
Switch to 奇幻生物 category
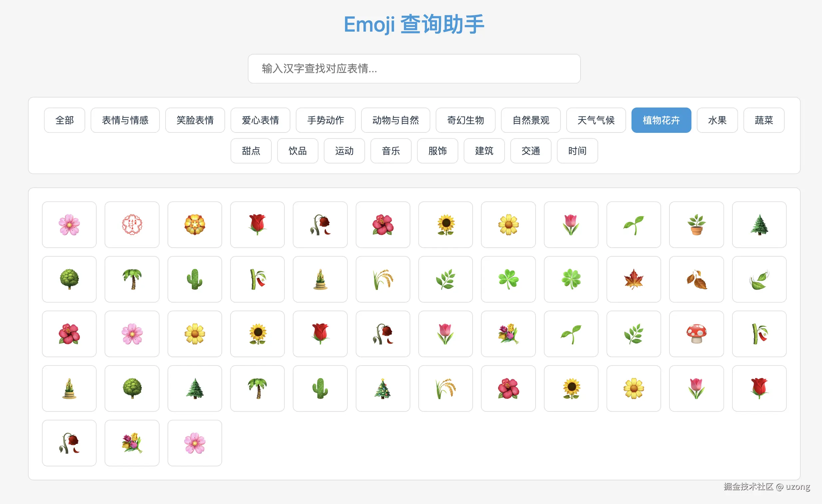pos(465,120)
